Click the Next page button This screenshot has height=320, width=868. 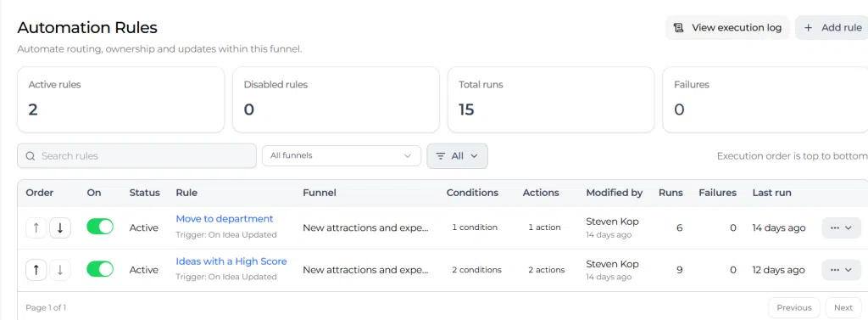point(843,308)
